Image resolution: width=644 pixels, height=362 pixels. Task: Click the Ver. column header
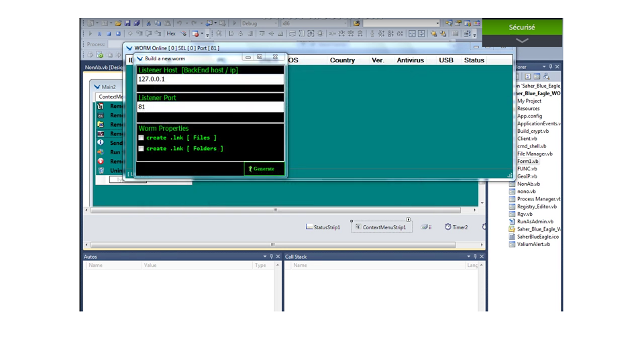click(378, 60)
